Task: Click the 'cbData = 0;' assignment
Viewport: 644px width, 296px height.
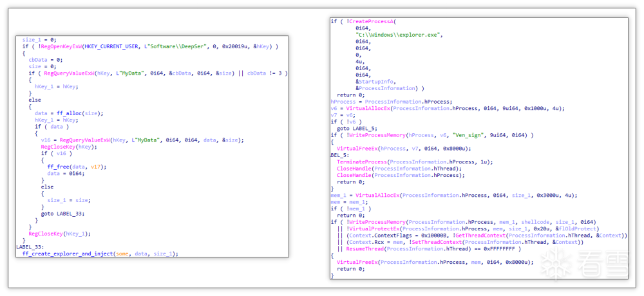Action: coord(45,60)
